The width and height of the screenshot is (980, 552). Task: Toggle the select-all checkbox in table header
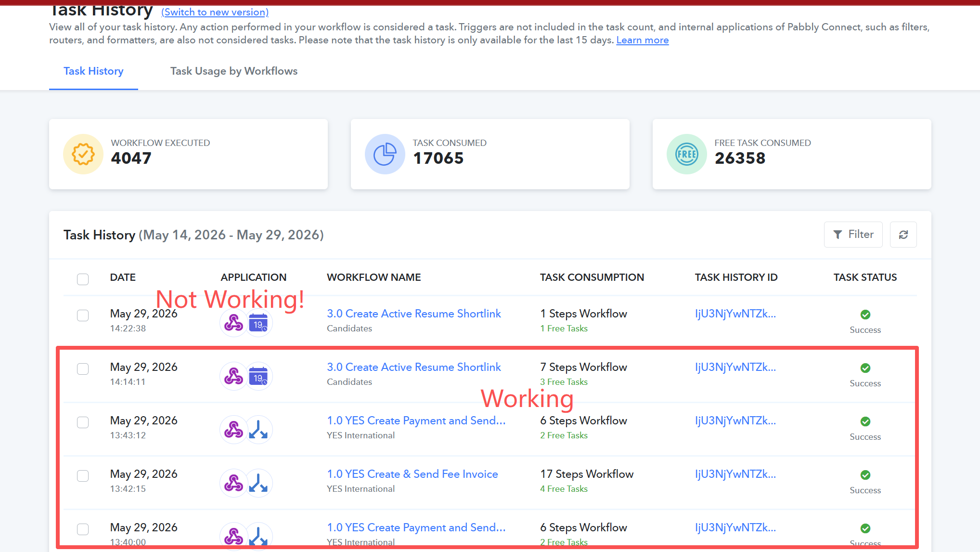point(83,279)
